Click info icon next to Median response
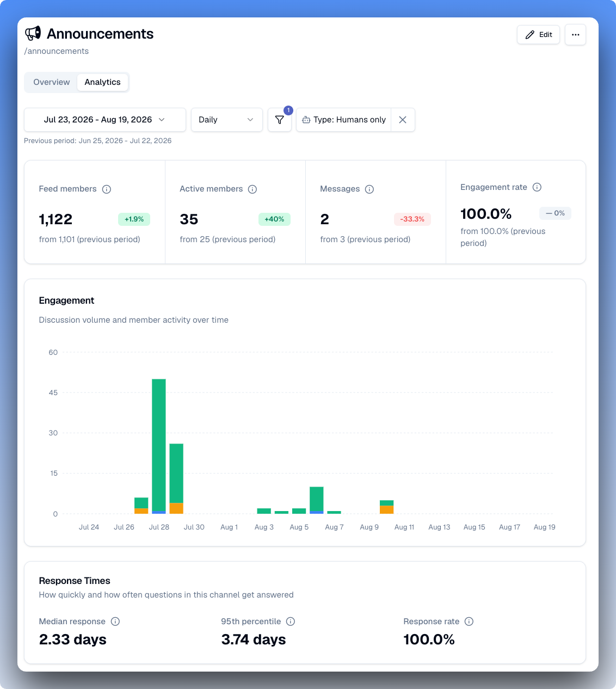 (x=115, y=622)
